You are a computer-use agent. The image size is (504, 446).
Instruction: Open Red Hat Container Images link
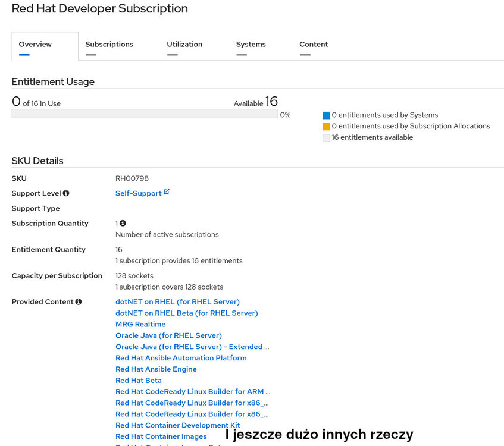pyautogui.click(x=161, y=436)
